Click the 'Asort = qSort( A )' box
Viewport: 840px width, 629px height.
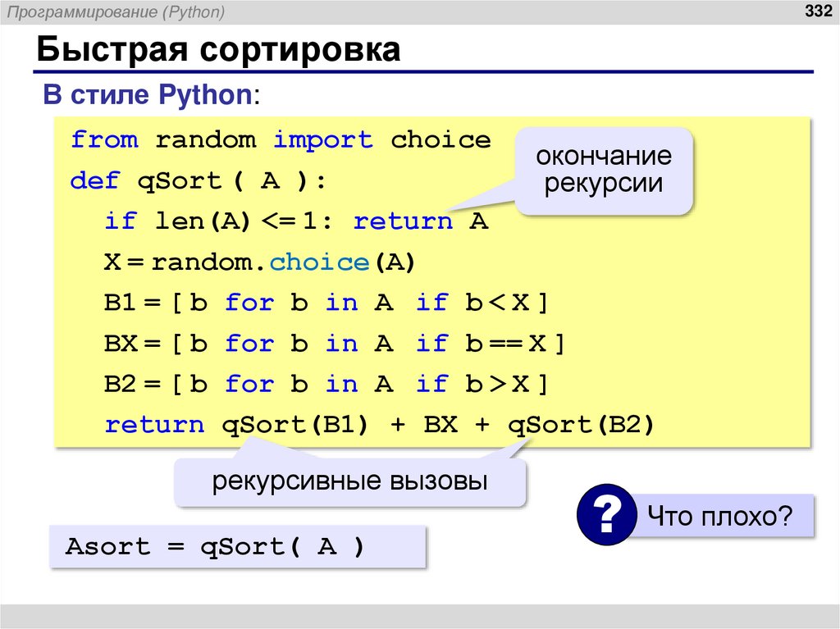(238, 546)
